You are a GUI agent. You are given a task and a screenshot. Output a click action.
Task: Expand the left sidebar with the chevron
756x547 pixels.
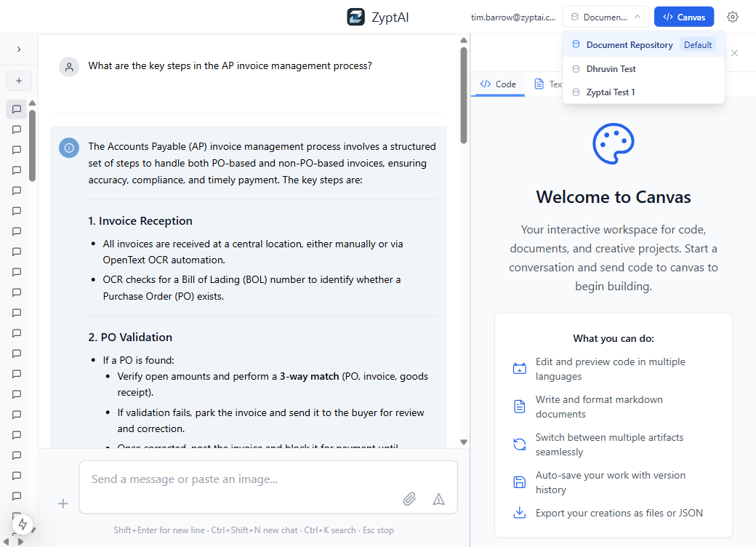[19, 49]
